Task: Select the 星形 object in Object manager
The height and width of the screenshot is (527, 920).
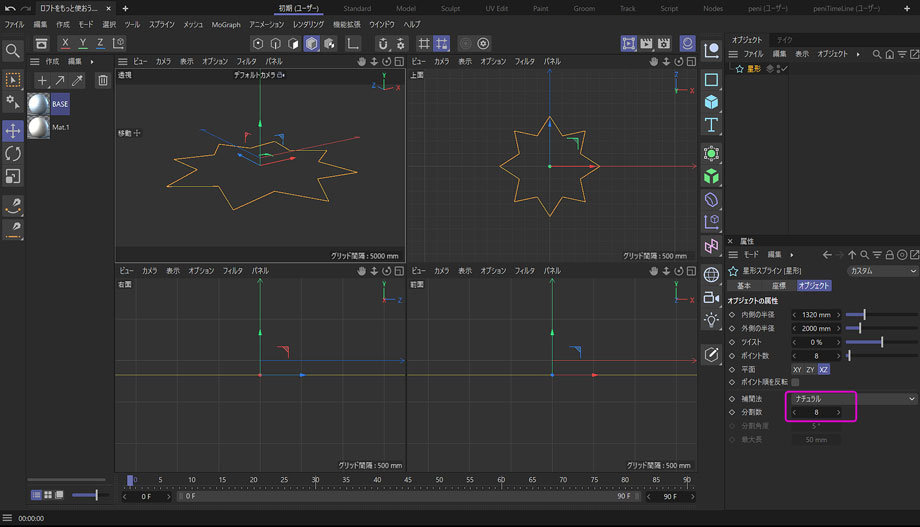Action: click(754, 69)
